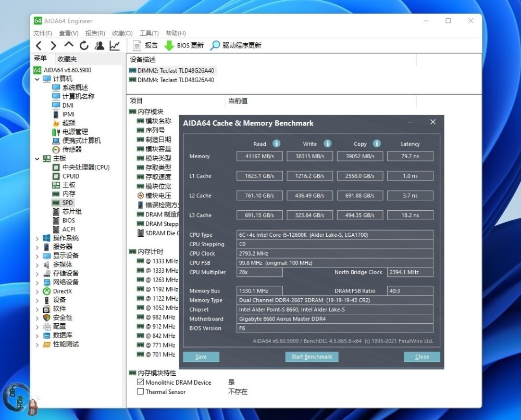The height and width of the screenshot is (420, 521).
Task: Click the refresh icon in toolbar
Action: [x=84, y=46]
